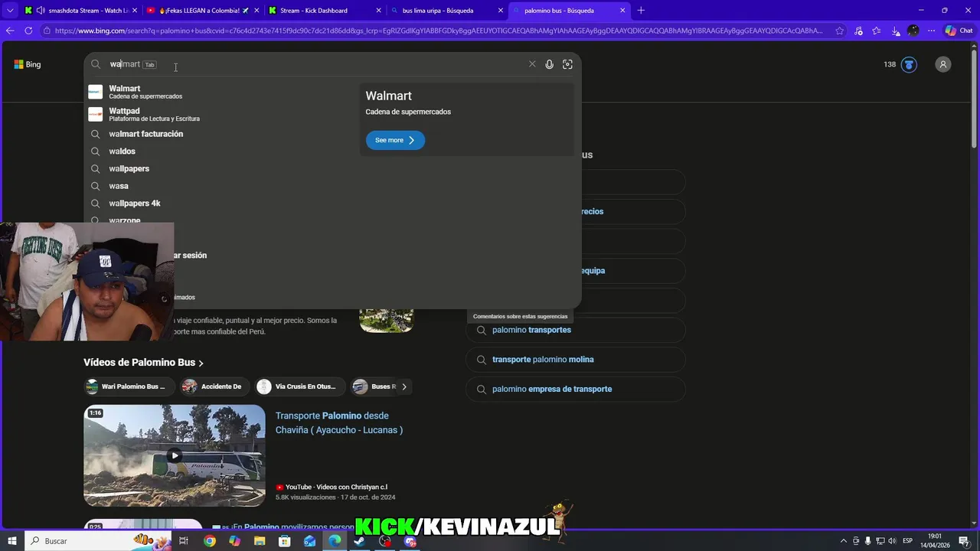This screenshot has height=551, width=980.
Task: Select the Walmart supermarket suggestion
Action: point(222,92)
